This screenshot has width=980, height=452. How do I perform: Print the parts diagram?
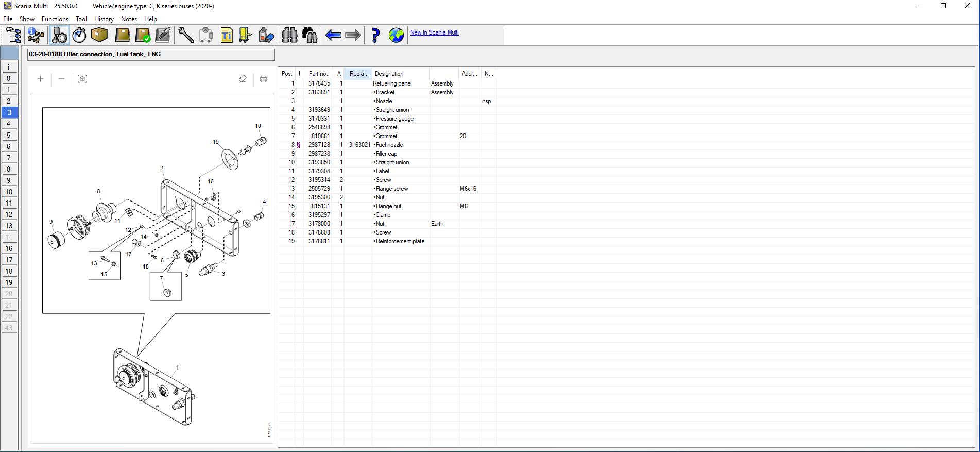263,79
